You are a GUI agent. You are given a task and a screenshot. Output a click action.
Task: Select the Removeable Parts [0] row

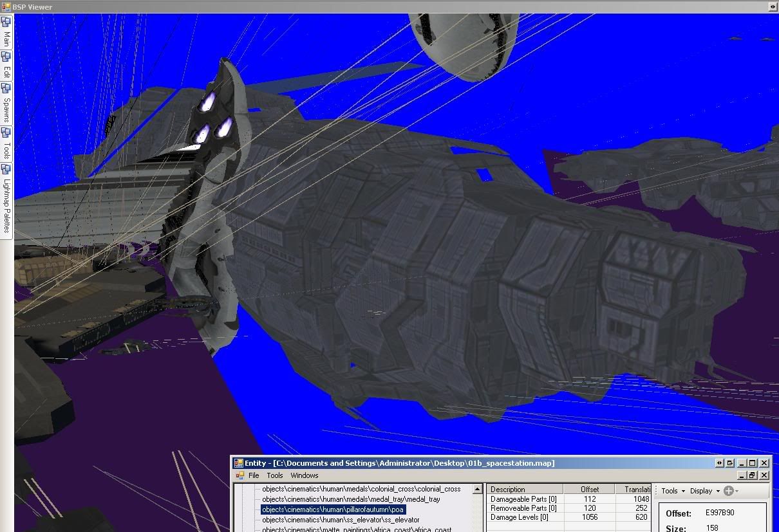pyautogui.click(x=569, y=508)
